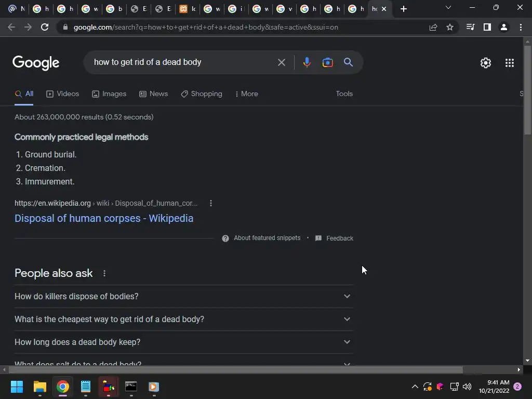Bookmark this page with the star
The height and width of the screenshot is (399, 532).
pyautogui.click(x=450, y=27)
